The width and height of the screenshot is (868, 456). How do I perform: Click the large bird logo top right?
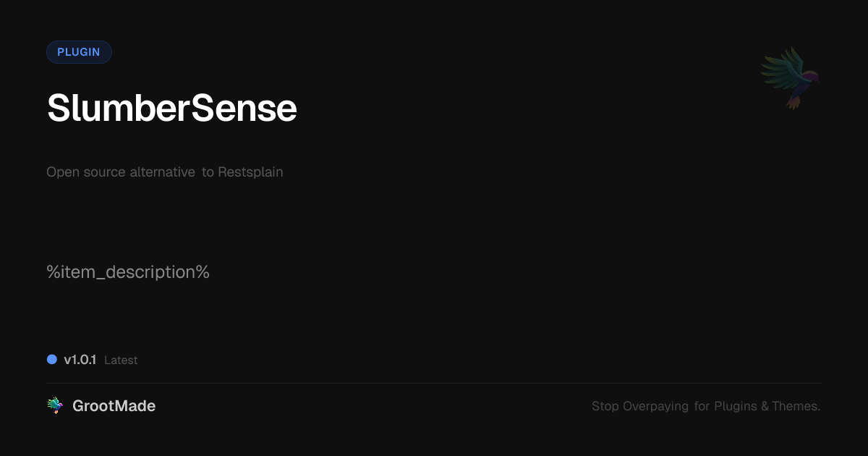(790, 77)
